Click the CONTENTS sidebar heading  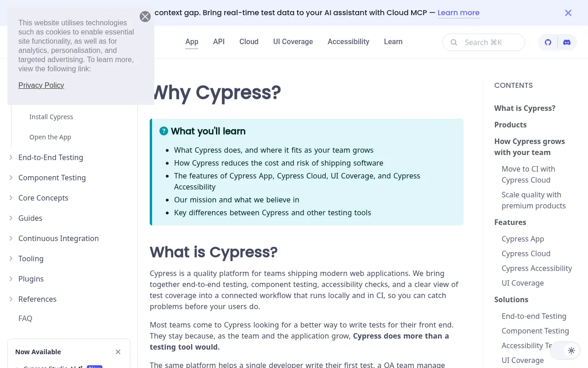click(514, 85)
